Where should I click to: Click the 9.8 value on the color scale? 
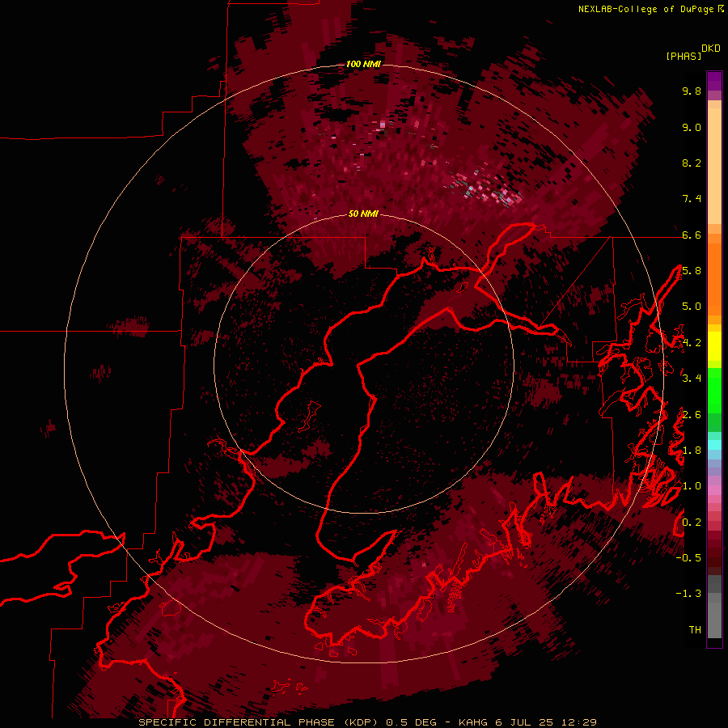click(692, 91)
